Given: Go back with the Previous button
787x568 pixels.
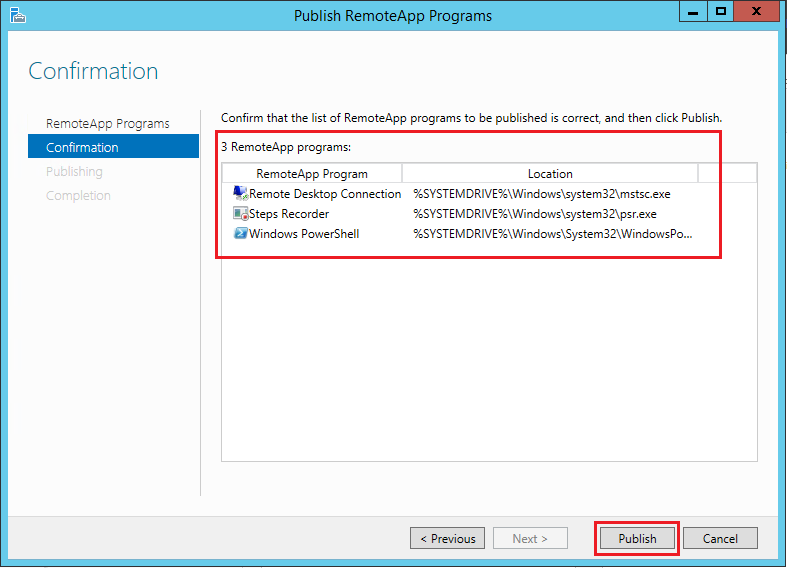Looking at the screenshot, I should click(x=447, y=538).
